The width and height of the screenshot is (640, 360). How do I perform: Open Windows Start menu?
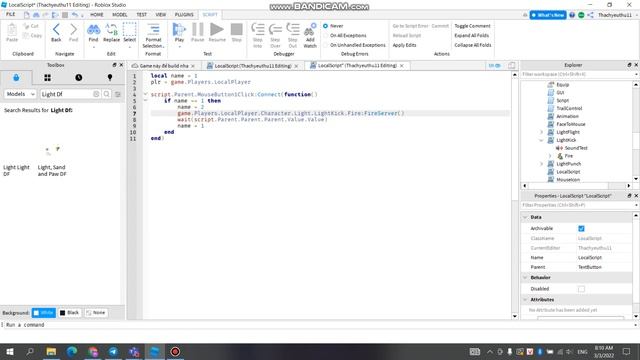pos(10,351)
